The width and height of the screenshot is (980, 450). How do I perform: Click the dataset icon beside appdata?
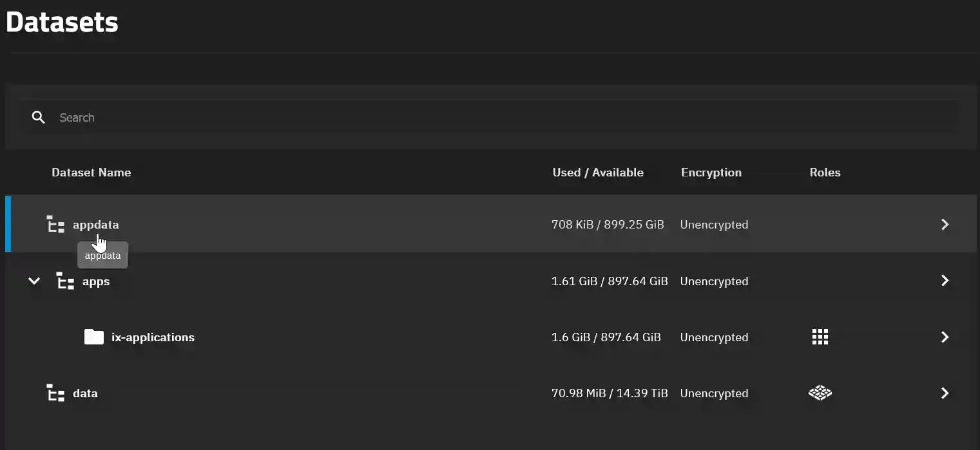coord(55,224)
